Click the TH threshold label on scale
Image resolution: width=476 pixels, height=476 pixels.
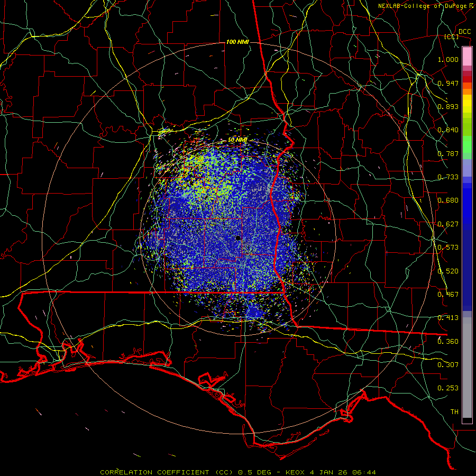click(x=454, y=412)
